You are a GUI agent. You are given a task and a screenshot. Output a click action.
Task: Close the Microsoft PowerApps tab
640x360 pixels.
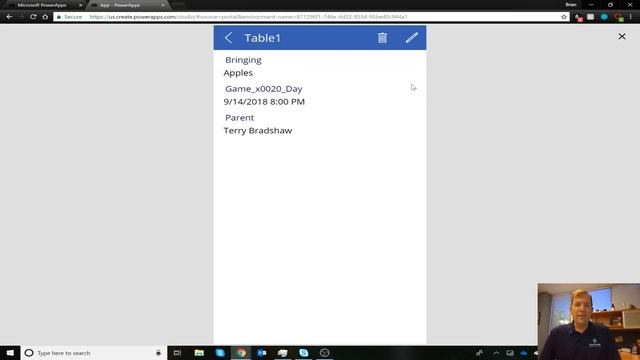coord(80,5)
